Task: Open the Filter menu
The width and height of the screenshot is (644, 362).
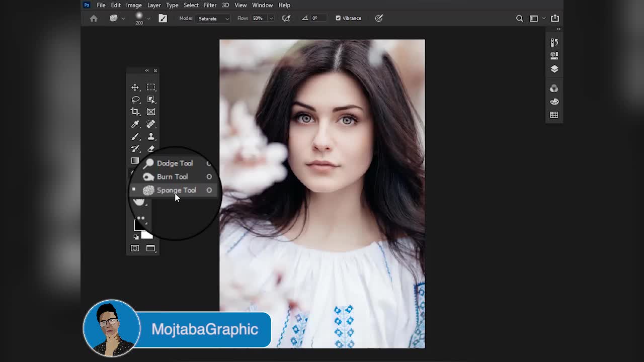Action: [210, 5]
